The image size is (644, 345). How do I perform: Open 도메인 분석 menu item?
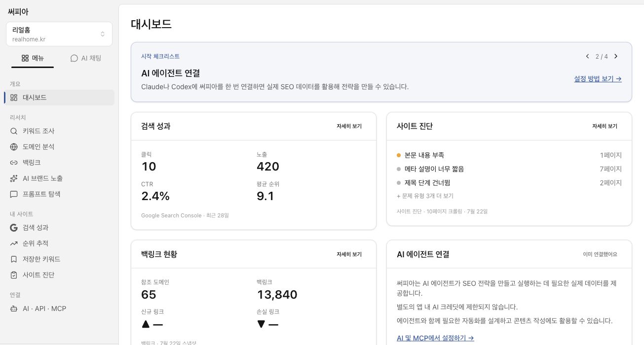click(x=59, y=147)
